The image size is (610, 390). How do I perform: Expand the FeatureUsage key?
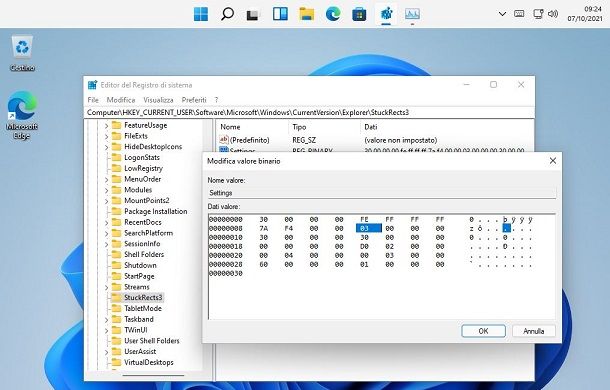click(106, 125)
